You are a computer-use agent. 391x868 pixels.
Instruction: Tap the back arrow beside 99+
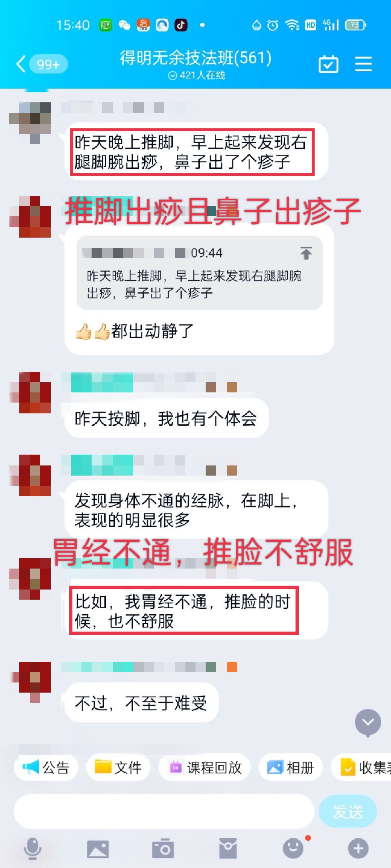tap(21, 64)
